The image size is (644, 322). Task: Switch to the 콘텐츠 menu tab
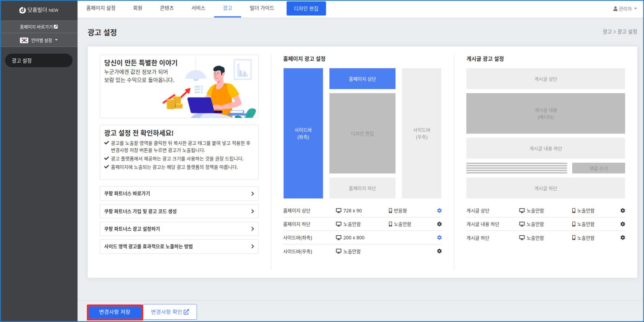point(167,8)
